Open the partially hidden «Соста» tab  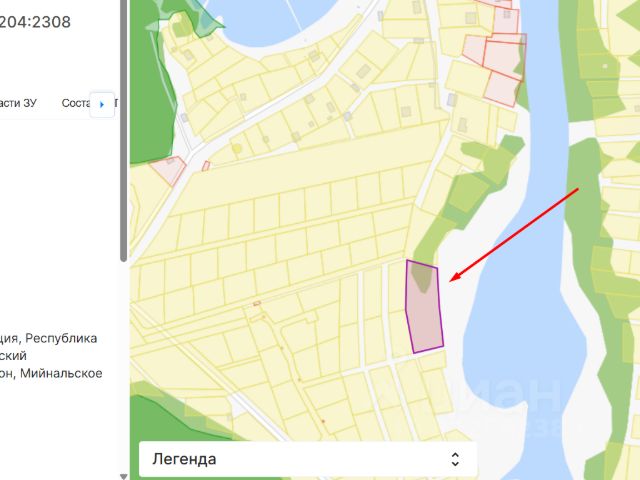[x=75, y=103]
